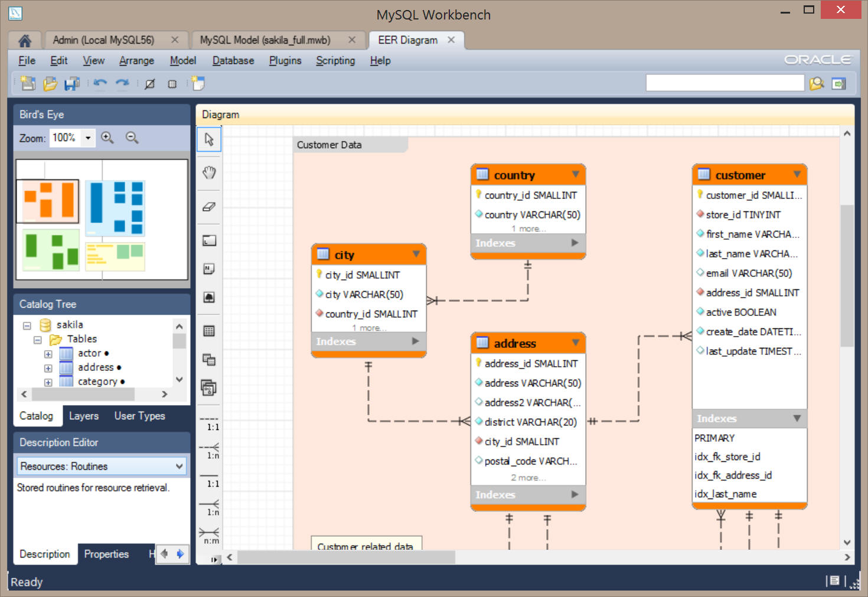Collapse the Tables folder node
868x597 pixels.
click(38, 340)
